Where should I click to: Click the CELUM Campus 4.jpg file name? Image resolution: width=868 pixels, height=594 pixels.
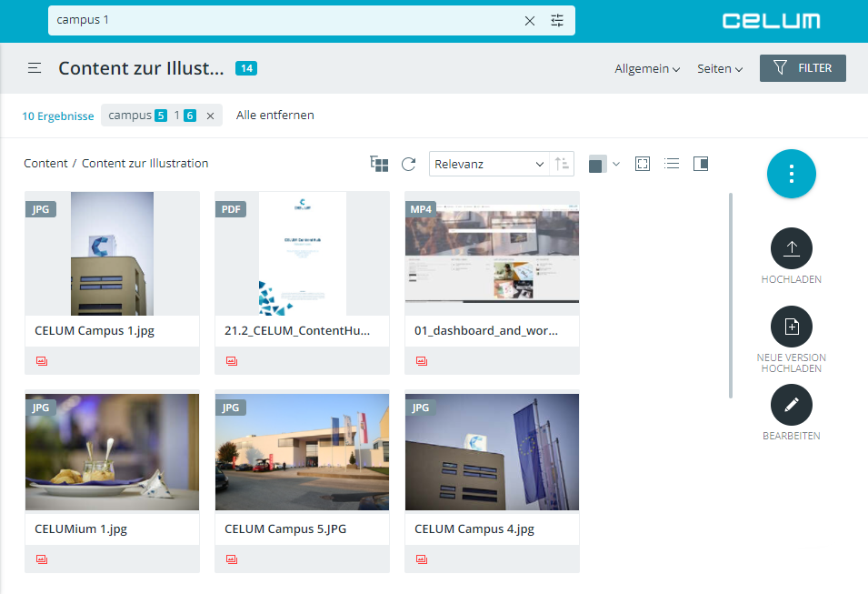[474, 529]
